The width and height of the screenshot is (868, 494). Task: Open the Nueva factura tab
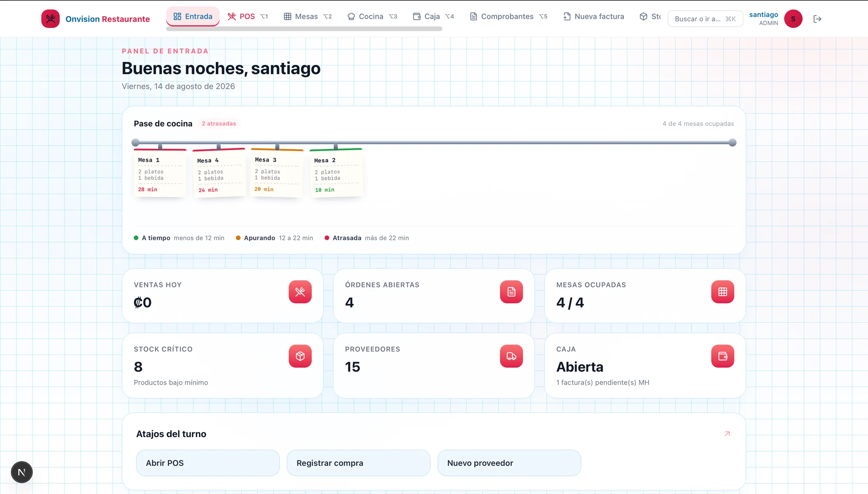[593, 16]
